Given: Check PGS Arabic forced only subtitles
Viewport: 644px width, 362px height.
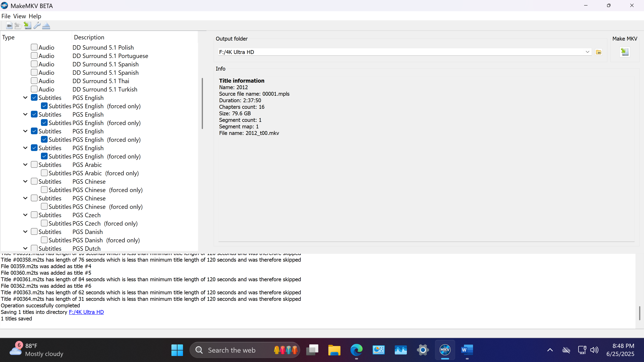Looking at the screenshot, I should pyautogui.click(x=44, y=173).
